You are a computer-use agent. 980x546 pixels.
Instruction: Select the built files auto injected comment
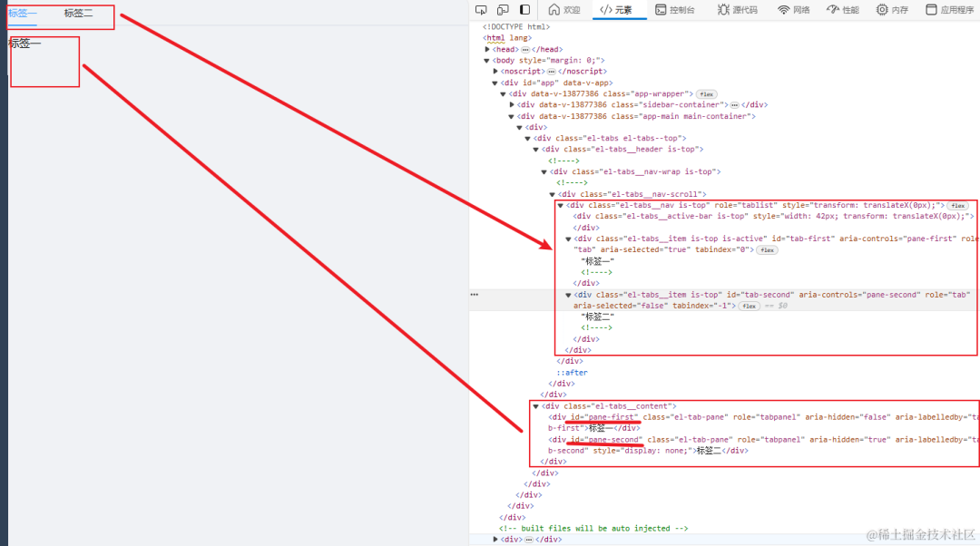[593, 529]
